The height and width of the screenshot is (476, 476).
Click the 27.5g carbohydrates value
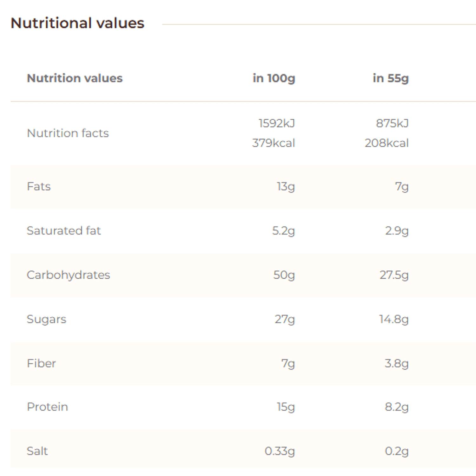coord(394,275)
